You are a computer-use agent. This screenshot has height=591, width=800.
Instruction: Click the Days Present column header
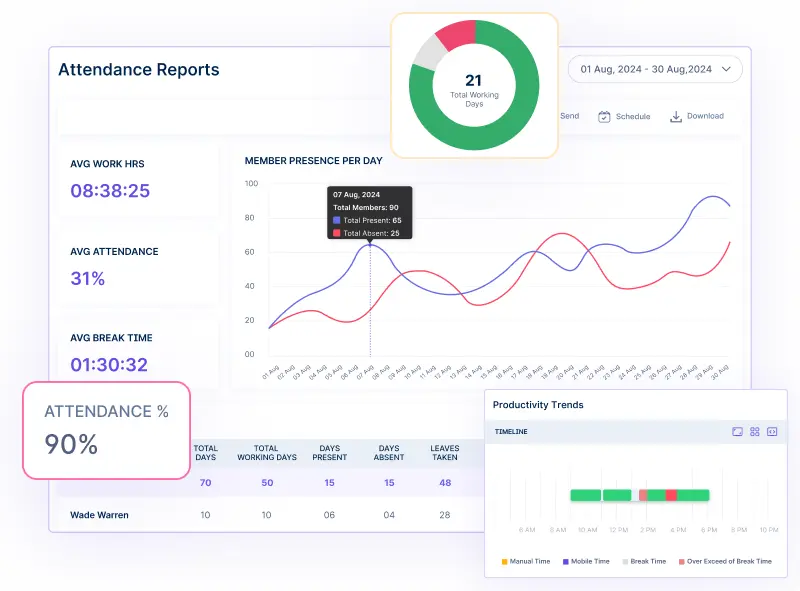coord(330,453)
